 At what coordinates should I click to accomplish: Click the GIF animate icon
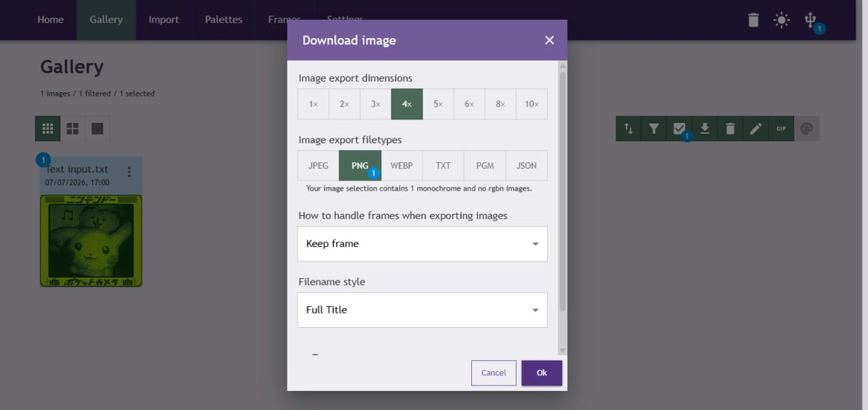(781, 128)
